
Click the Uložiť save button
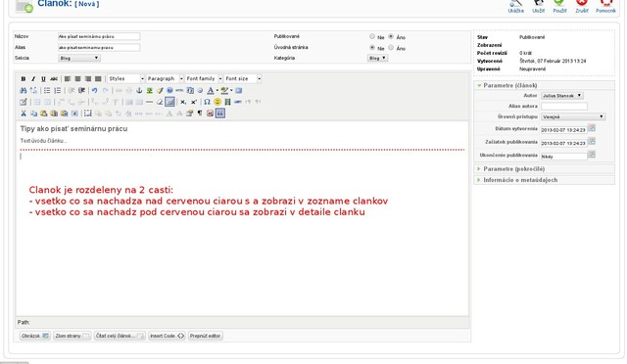click(x=538, y=6)
